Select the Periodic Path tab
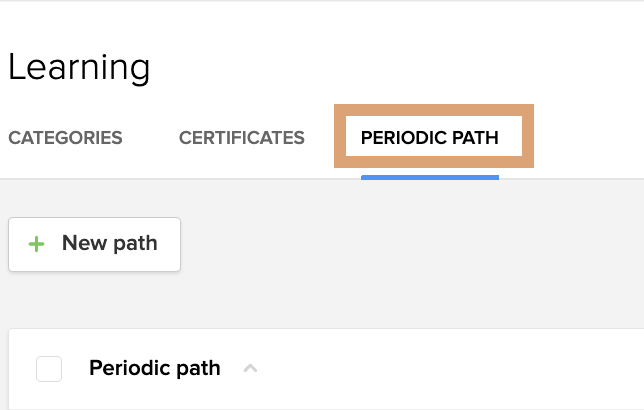 (429, 138)
